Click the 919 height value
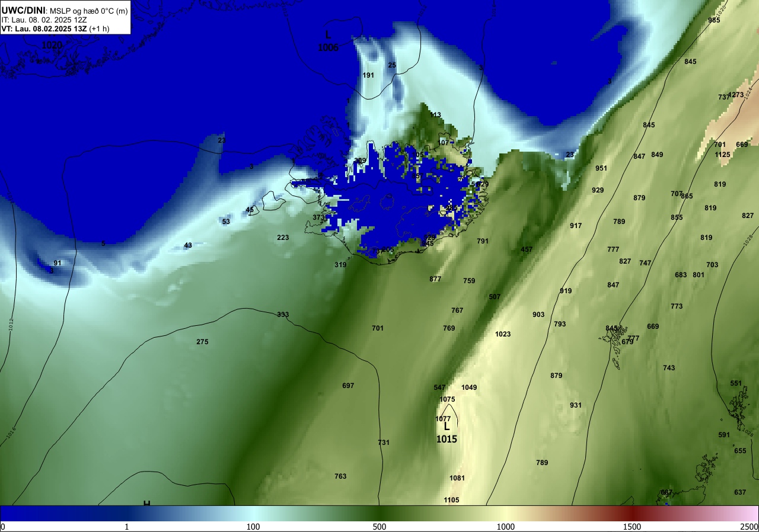 (x=566, y=291)
